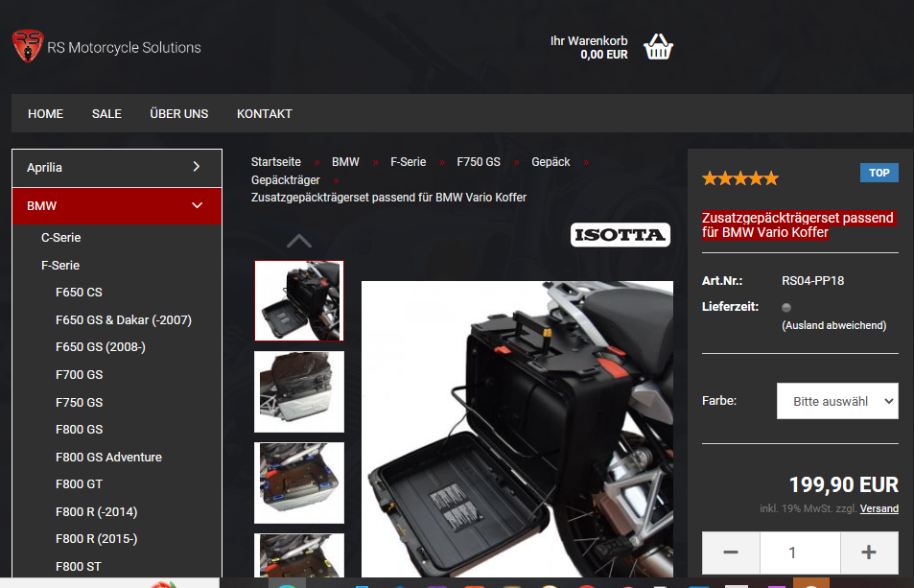Click the ISOTTA brand logo
Viewport: 914px width, 588px height.
620,235
